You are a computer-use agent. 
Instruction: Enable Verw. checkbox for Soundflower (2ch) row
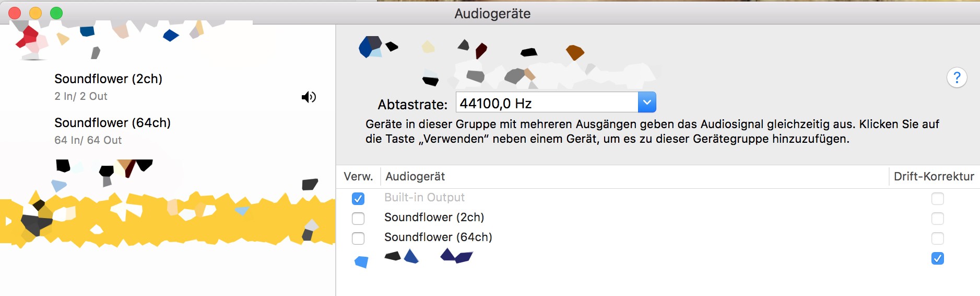pos(358,218)
